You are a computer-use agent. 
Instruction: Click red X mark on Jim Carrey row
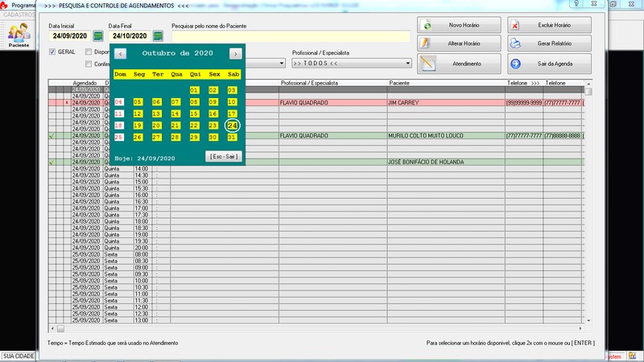tap(67, 103)
